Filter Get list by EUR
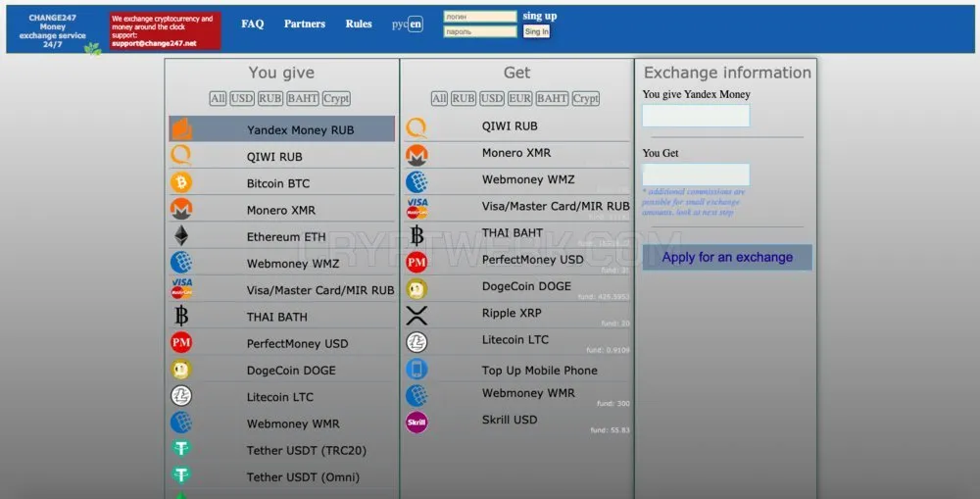980x499 pixels. 520,98
